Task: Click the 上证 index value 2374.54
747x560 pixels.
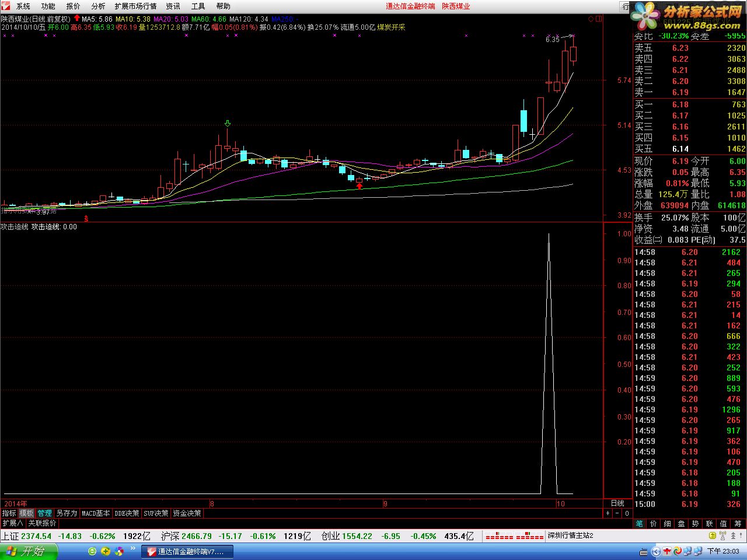Action: (x=36, y=536)
